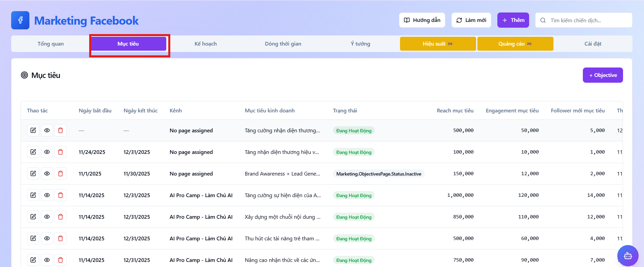The width and height of the screenshot is (644, 267).
Task: Delete the Thu hút các tài năng trẻ objective
Action: 60,238
